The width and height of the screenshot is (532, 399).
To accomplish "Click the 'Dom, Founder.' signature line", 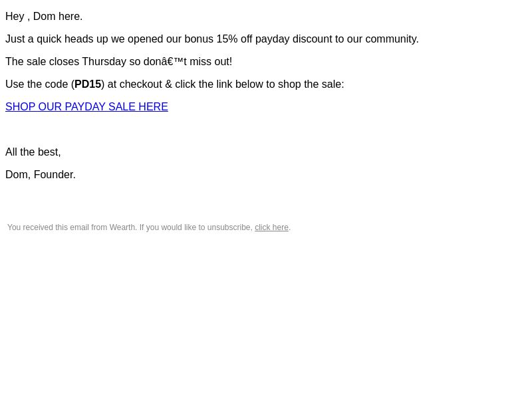I will tap(41, 175).
